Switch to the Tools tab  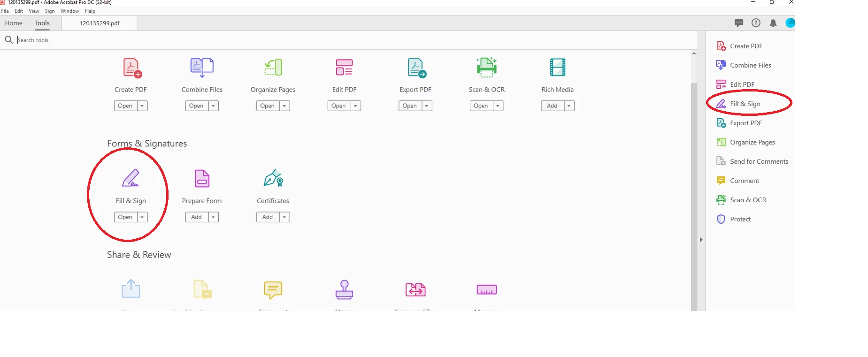pos(42,23)
